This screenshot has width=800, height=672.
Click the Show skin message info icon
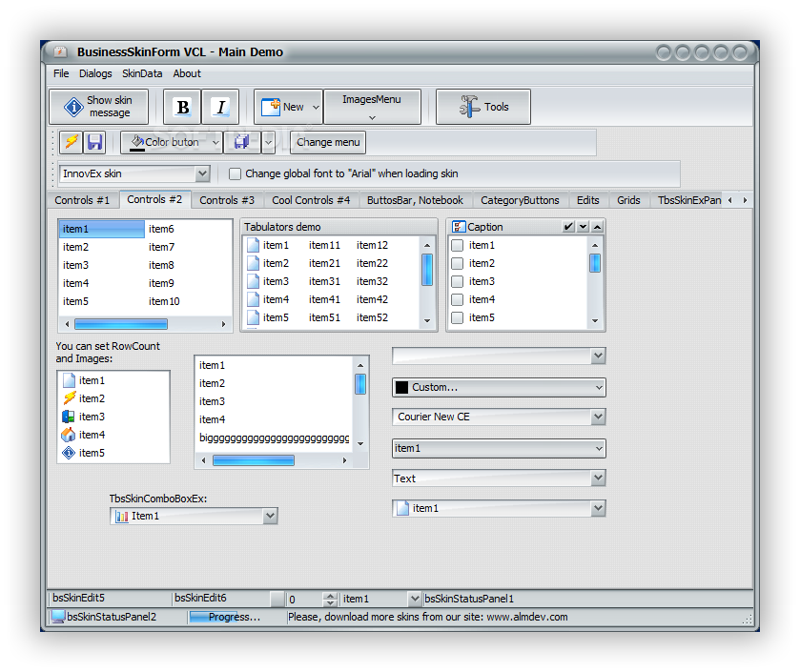click(73, 107)
